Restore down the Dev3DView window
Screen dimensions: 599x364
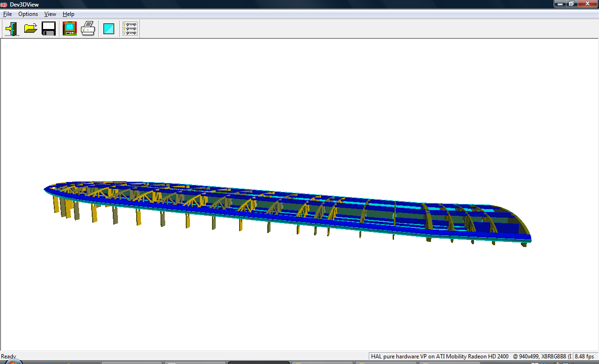[x=571, y=4]
